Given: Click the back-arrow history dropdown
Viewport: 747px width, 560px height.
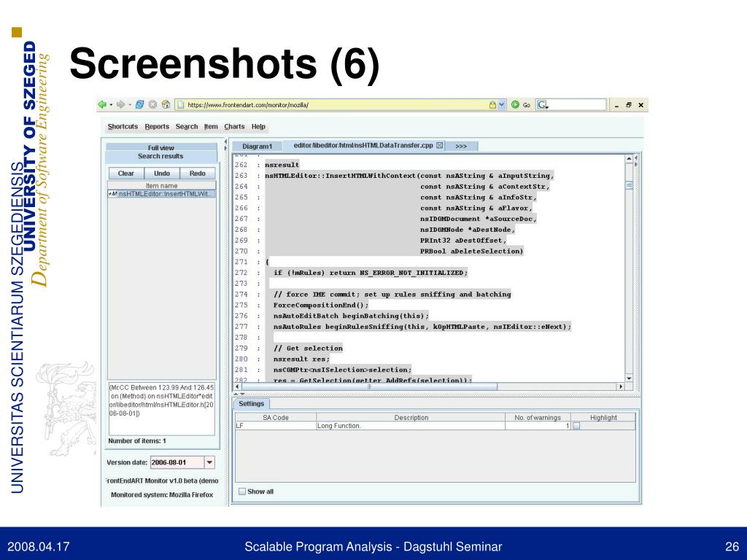Looking at the screenshot, I should point(111,105).
